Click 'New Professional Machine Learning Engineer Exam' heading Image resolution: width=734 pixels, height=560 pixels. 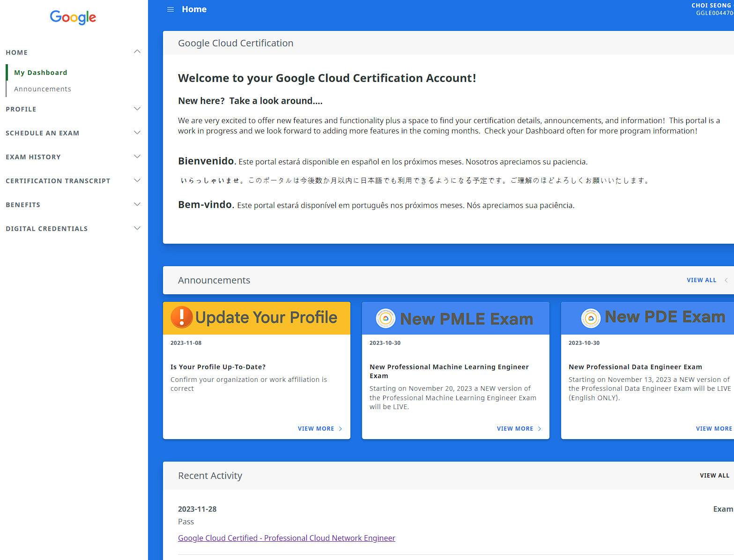[449, 371]
